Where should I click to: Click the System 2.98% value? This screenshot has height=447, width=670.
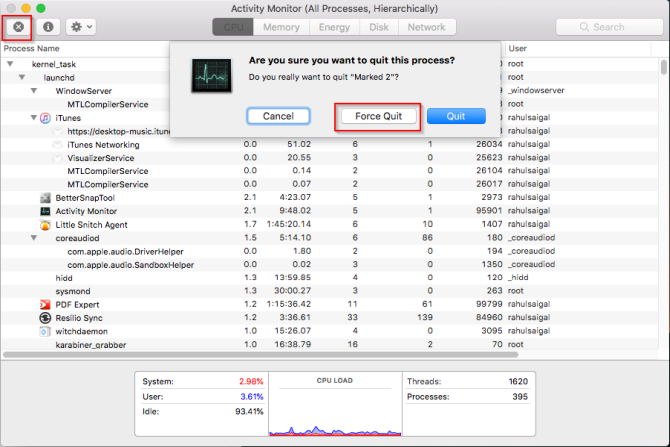251,381
